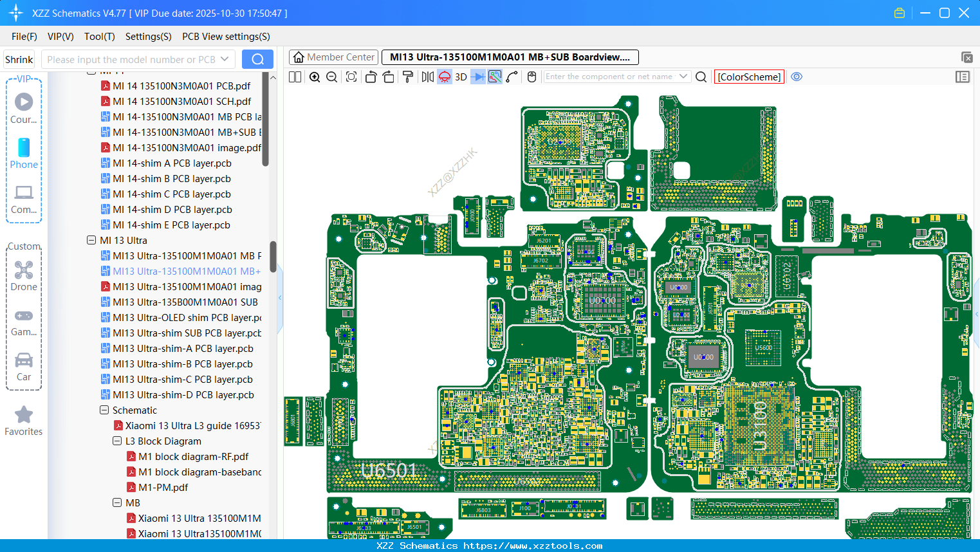980x552 pixels.
Task: Rotate the board counterclockwise
Action: pos(371,77)
